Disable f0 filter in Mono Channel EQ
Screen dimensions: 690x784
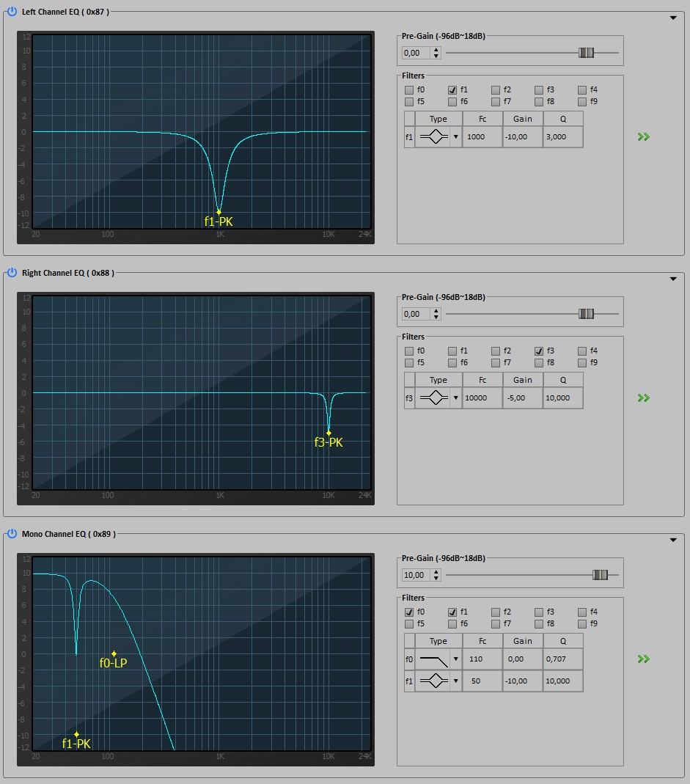409,612
